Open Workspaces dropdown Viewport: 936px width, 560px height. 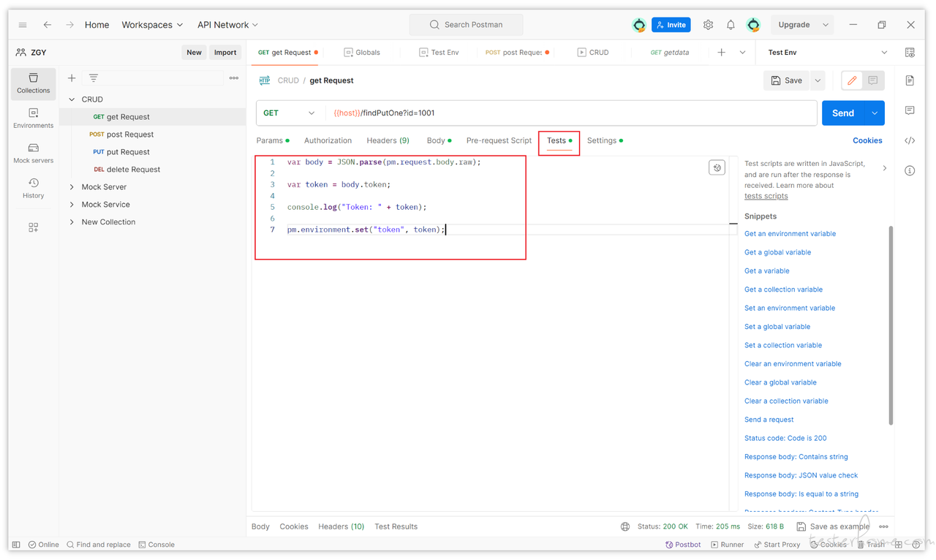pyautogui.click(x=152, y=25)
